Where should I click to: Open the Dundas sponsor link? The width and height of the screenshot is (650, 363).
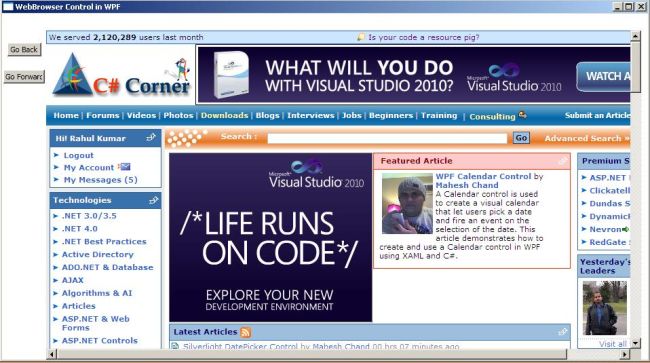(609, 203)
